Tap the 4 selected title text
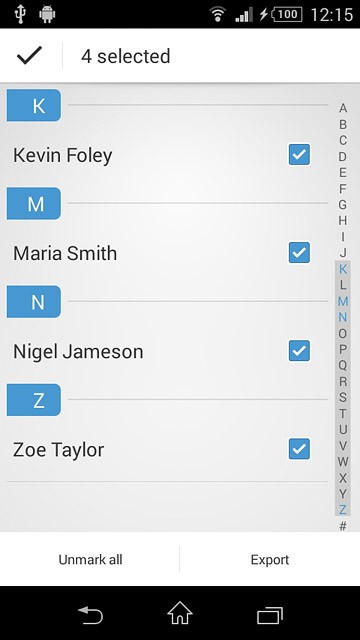The image size is (360, 640). pos(126,56)
